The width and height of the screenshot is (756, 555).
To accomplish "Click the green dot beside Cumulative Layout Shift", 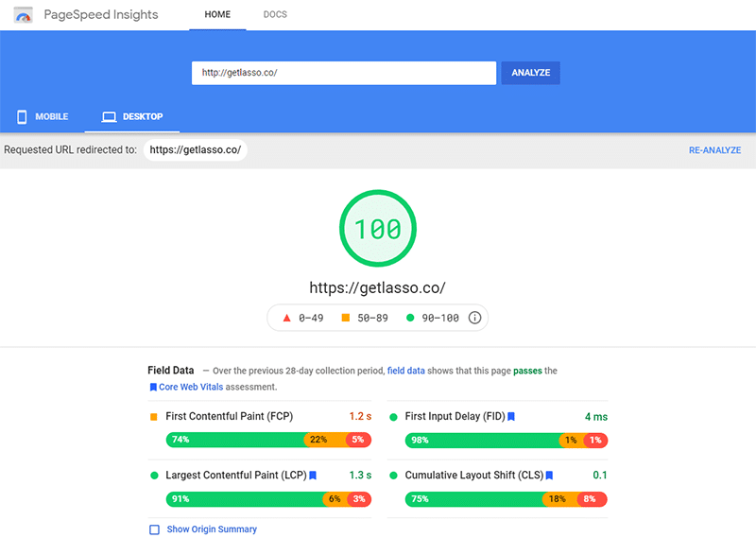I will tap(393, 476).
